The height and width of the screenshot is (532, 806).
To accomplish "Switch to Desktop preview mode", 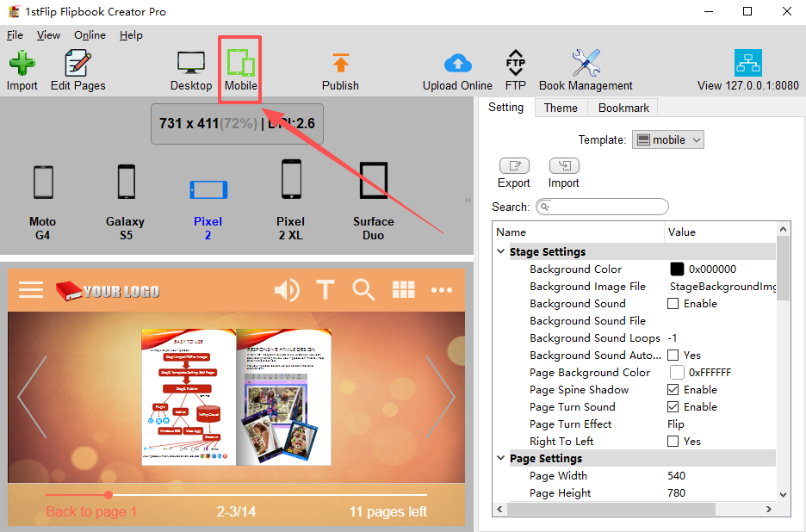I will (190, 71).
